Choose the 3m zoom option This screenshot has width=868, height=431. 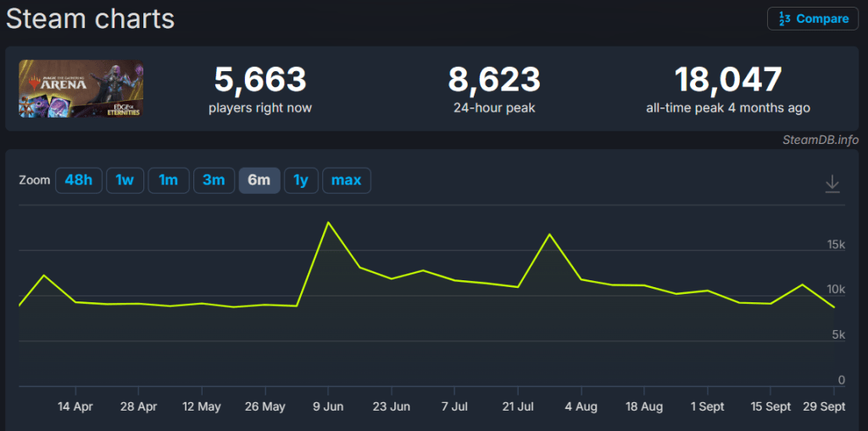[x=214, y=180]
